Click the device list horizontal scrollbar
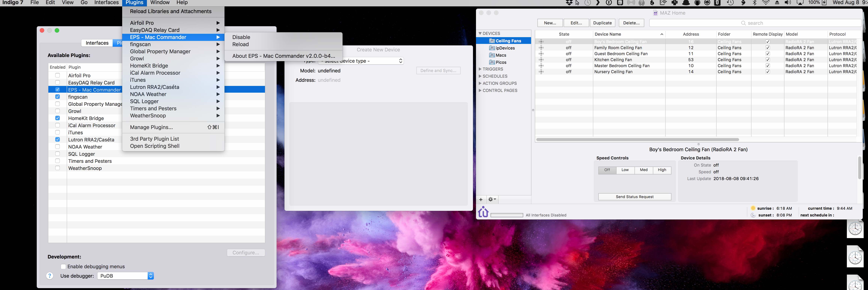The width and height of the screenshot is (868, 290). click(637, 140)
